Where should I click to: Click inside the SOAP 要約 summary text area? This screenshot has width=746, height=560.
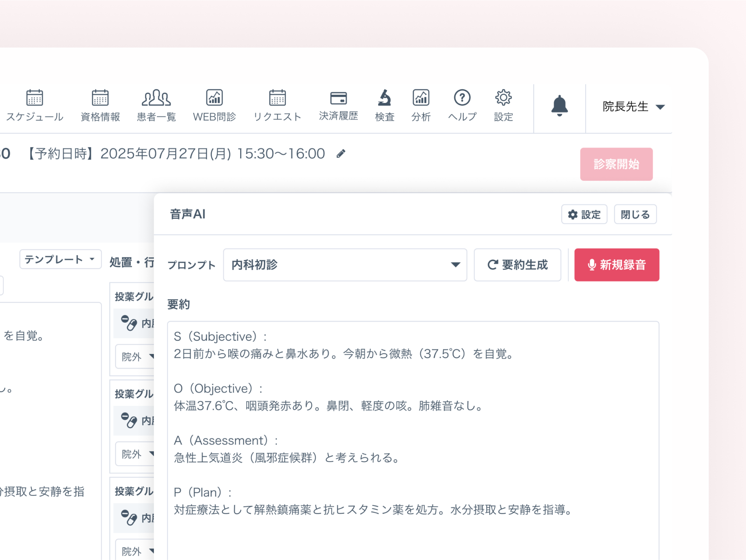(412, 427)
